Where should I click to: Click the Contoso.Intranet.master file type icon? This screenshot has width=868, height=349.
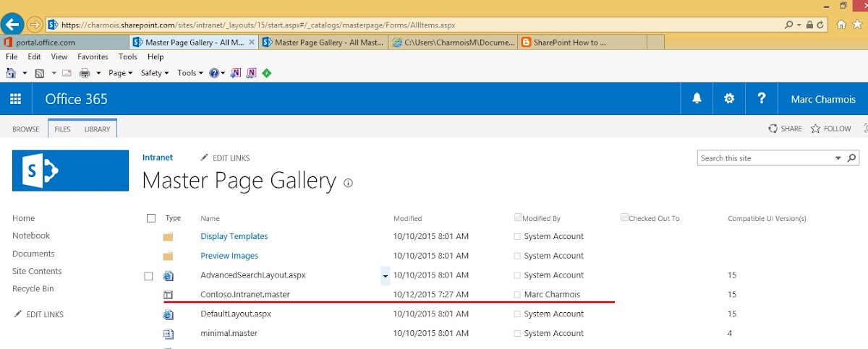click(168, 295)
